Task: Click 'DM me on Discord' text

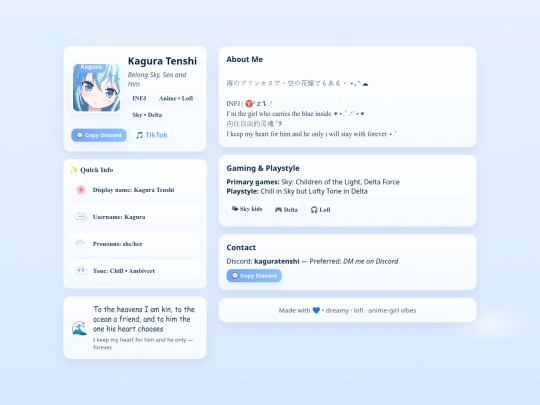Action: pos(371,261)
